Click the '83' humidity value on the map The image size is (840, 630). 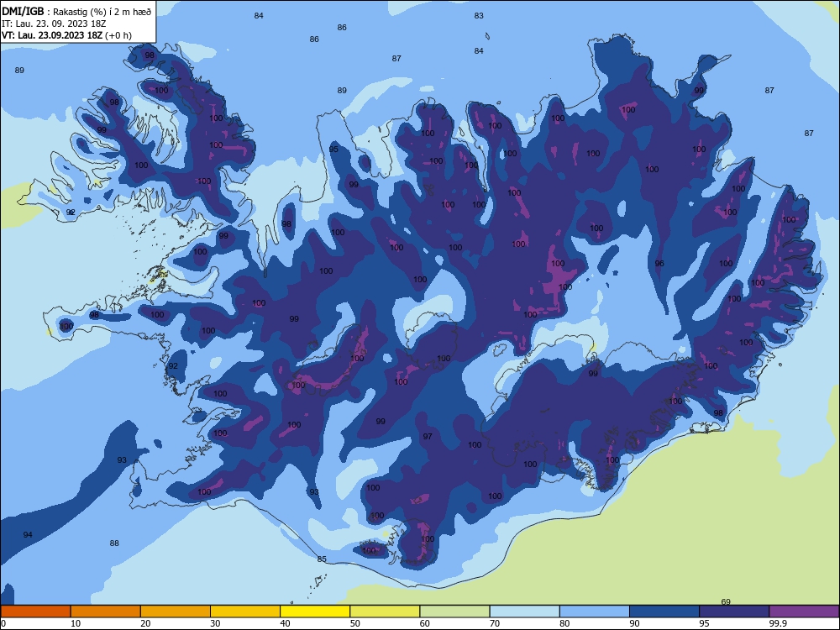tap(479, 15)
